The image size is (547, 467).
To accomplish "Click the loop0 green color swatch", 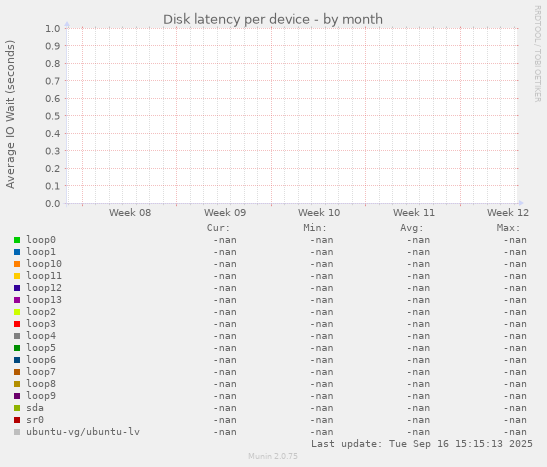I will click(17, 240).
